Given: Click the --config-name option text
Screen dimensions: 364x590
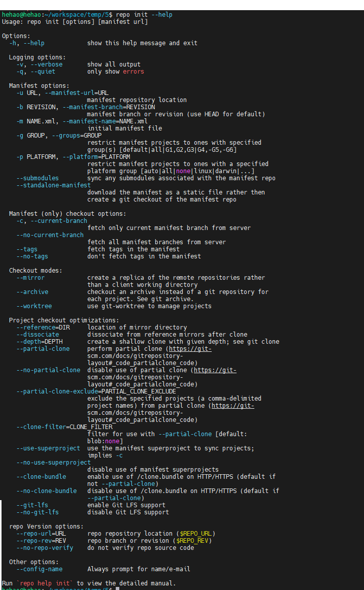Looking at the screenshot, I should [x=39, y=569].
